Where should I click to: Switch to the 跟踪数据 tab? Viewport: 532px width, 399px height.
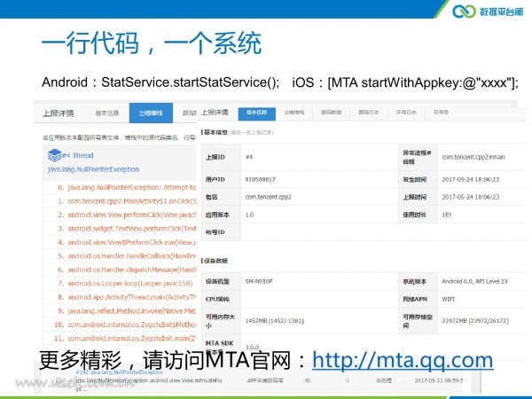331,113
